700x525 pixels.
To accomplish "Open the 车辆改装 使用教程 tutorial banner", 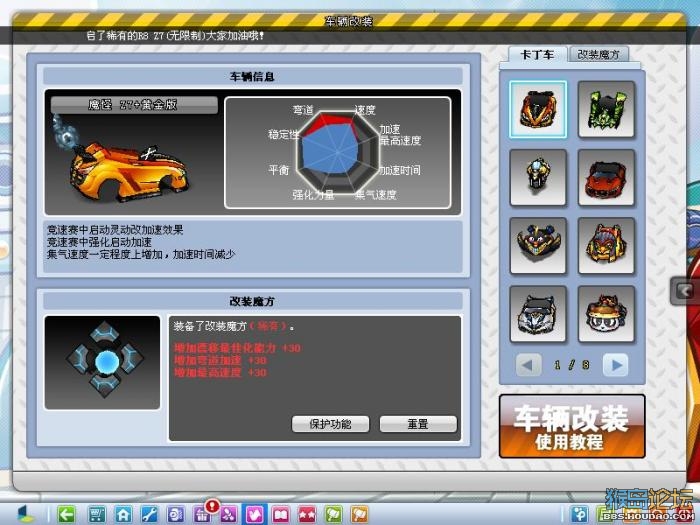I will (x=572, y=426).
